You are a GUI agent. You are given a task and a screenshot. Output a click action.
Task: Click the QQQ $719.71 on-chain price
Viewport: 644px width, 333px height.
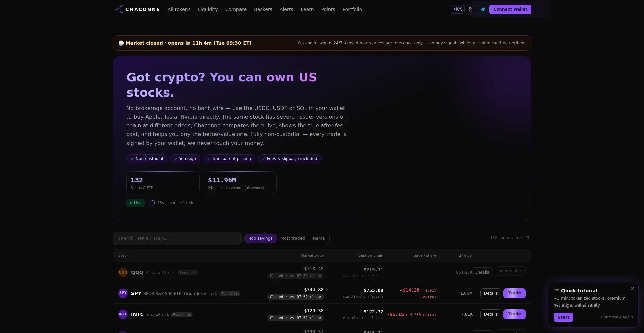373,270
